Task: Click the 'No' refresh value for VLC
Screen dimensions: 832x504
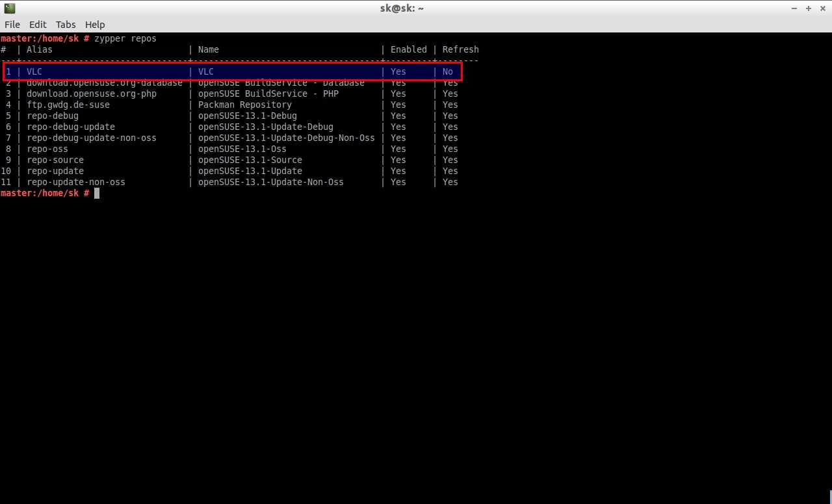Action: pyautogui.click(x=448, y=71)
